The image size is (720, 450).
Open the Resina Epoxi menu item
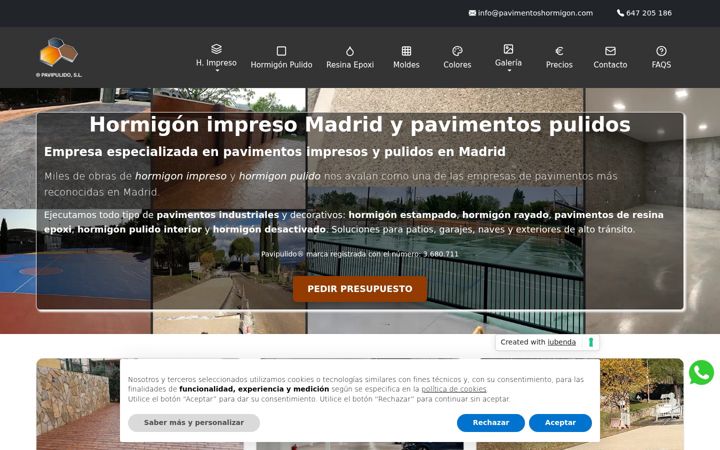pyautogui.click(x=350, y=65)
